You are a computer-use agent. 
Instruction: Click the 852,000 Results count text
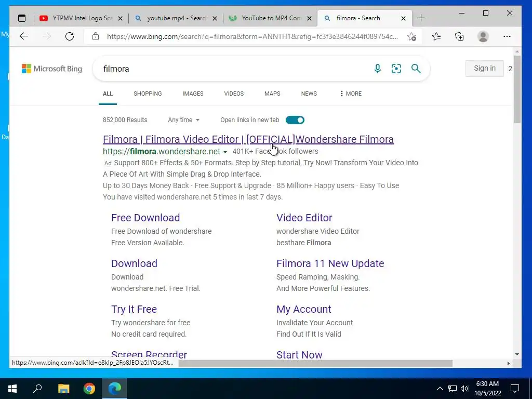(125, 120)
